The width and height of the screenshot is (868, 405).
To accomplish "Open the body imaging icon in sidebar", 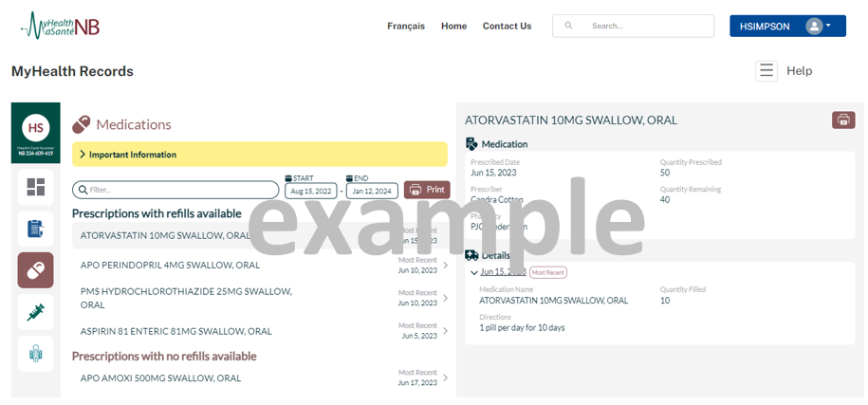I will point(35,354).
